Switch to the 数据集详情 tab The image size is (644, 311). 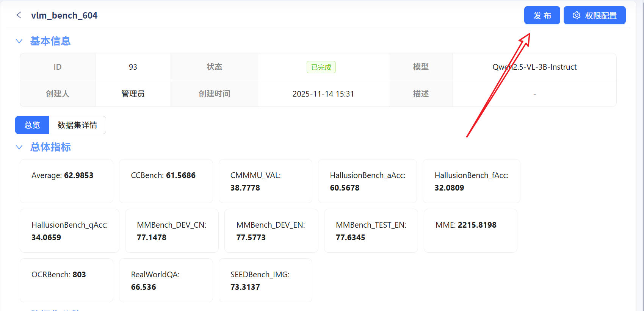tap(77, 125)
